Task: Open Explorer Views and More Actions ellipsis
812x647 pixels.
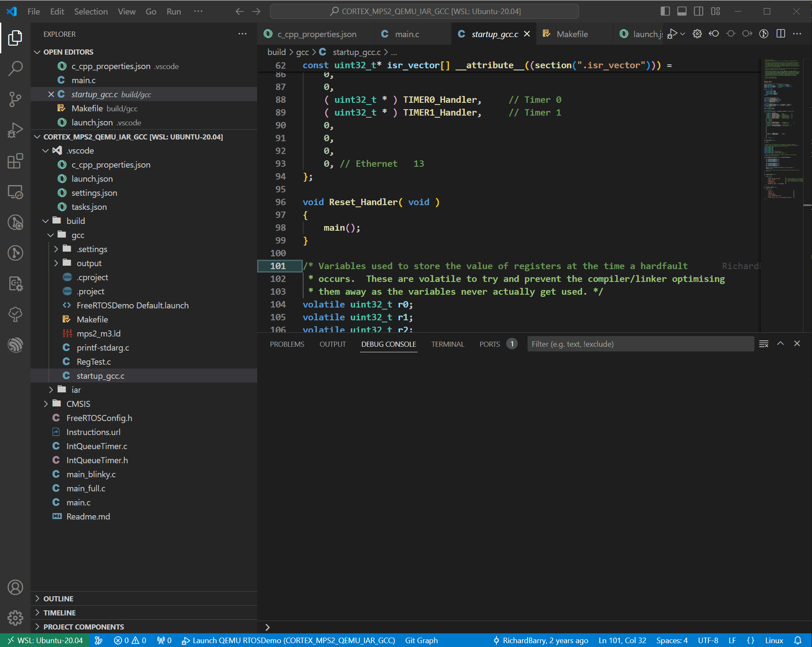Action: point(242,34)
